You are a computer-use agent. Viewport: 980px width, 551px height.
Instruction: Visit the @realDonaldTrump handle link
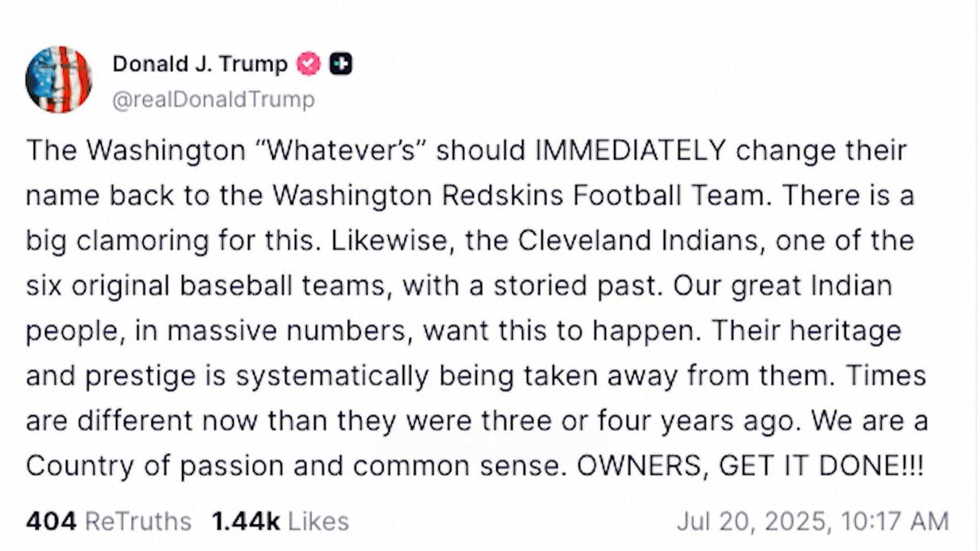213,100
